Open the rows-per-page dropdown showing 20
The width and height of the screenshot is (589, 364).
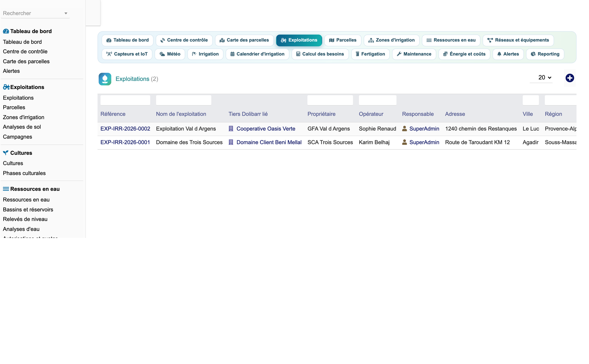[541, 78]
